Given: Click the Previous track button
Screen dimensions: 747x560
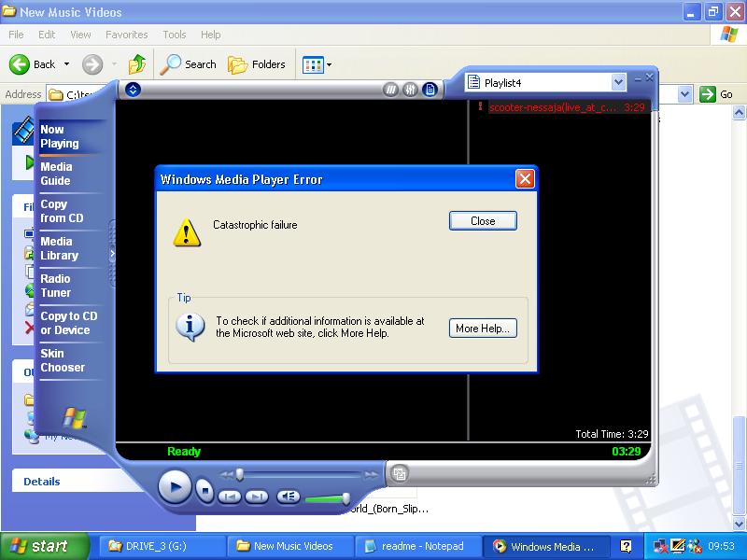Looking at the screenshot, I should (230, 497).
